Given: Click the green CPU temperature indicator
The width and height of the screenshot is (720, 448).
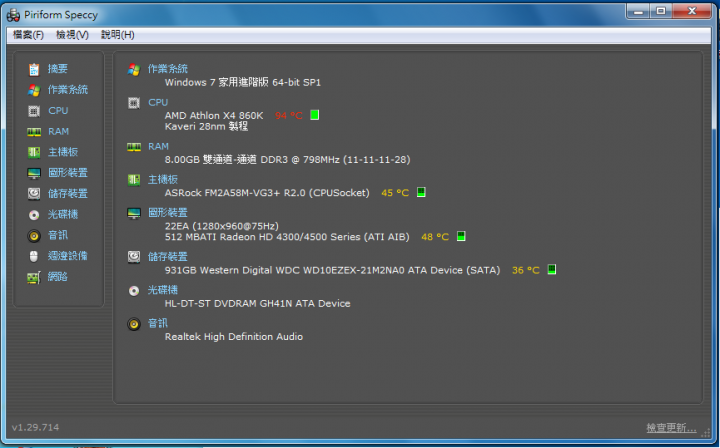Looking at the screenshot, I should click(315, 115).
